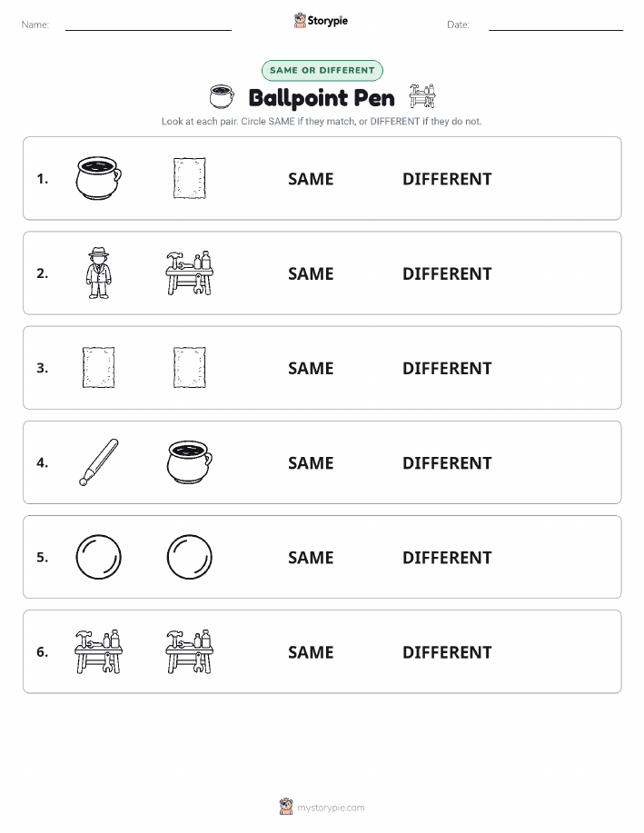Choose SAME for pair 5
This screenshot has width=644, height=833.
pyautogui.click(x=311, y=557)
